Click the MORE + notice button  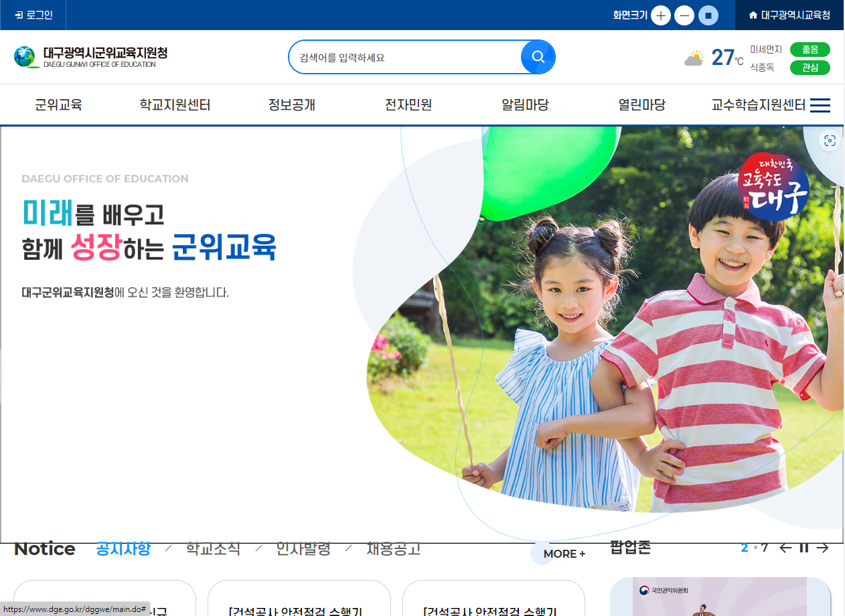pos(564,554)
